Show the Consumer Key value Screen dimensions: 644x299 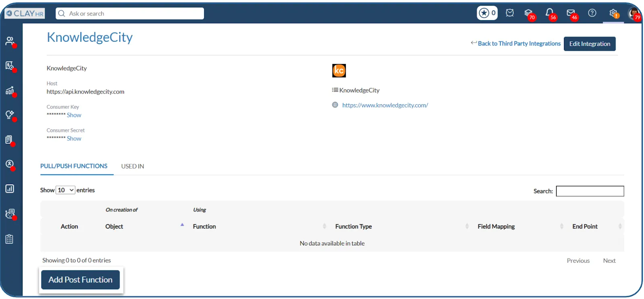(x=74, y=115)
